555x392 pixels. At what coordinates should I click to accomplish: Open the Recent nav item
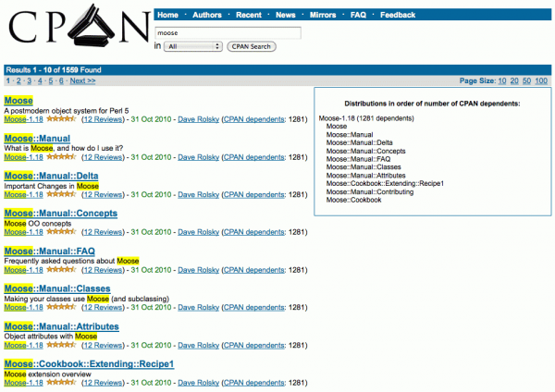pos(249,15)
